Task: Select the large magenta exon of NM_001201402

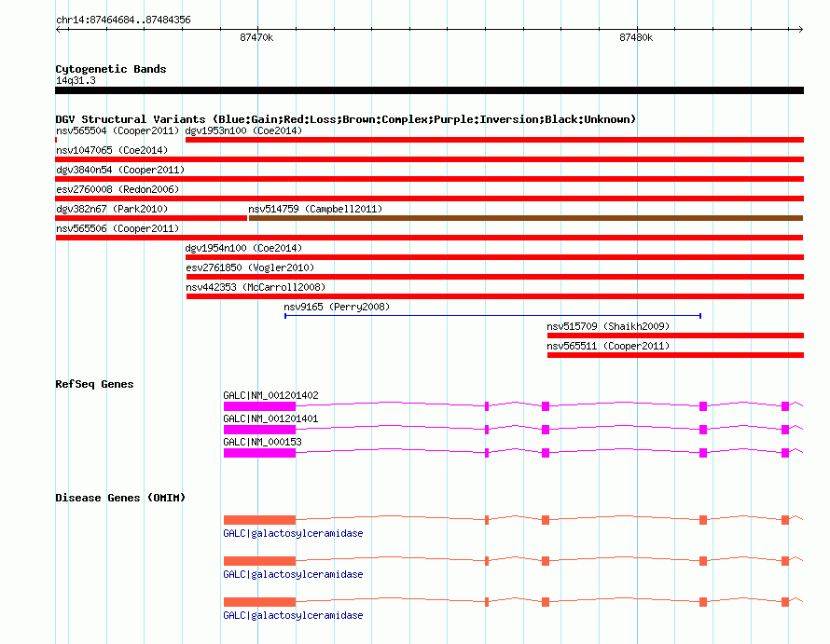Action: click(x=259, y=406)
